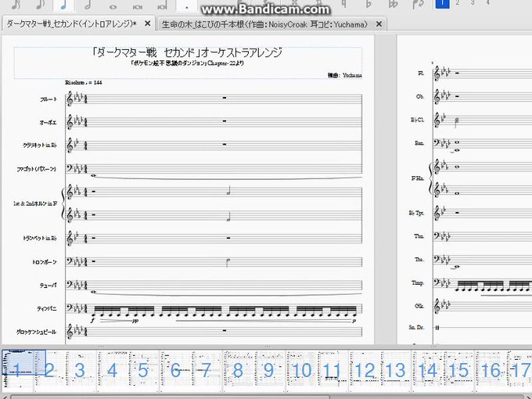This screenshot has height=399, width=532.
Task: Select the クラリネット in B♭ instrument name
Action: [40, 146]
